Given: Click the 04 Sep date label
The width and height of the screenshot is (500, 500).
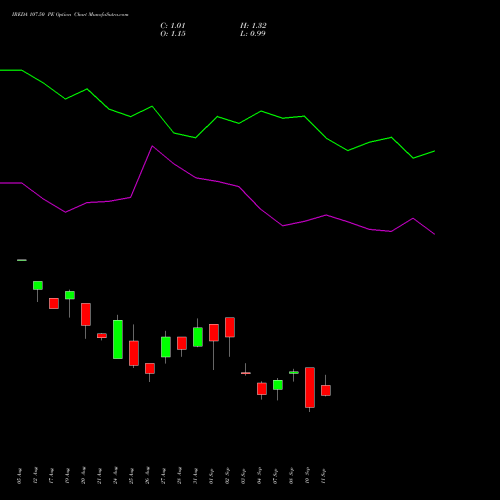Looking at the screenshot, I should point(259,476).
